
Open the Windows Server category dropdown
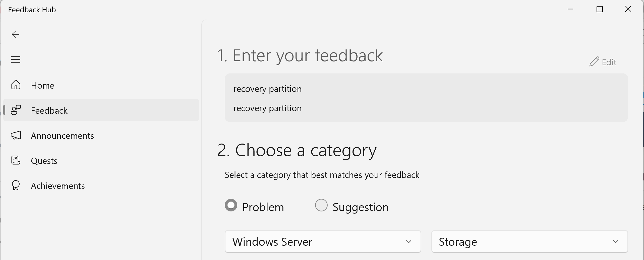click(x=322, y=241)
